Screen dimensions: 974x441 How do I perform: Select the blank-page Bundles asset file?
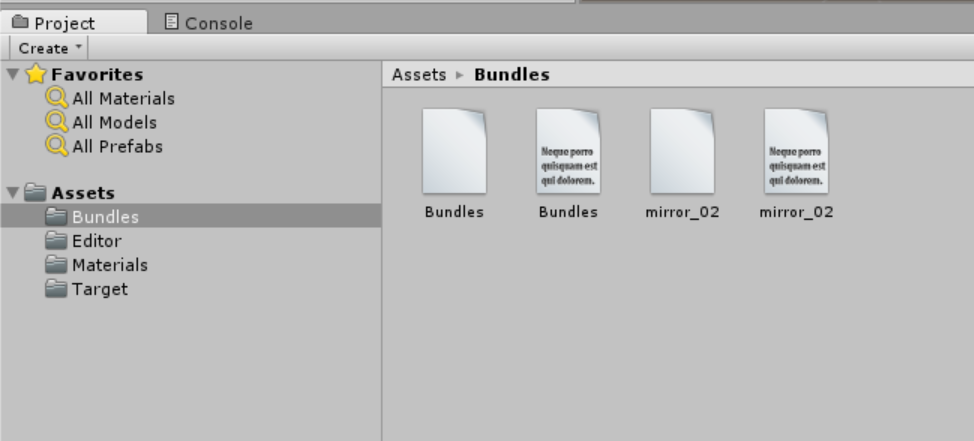454,152
